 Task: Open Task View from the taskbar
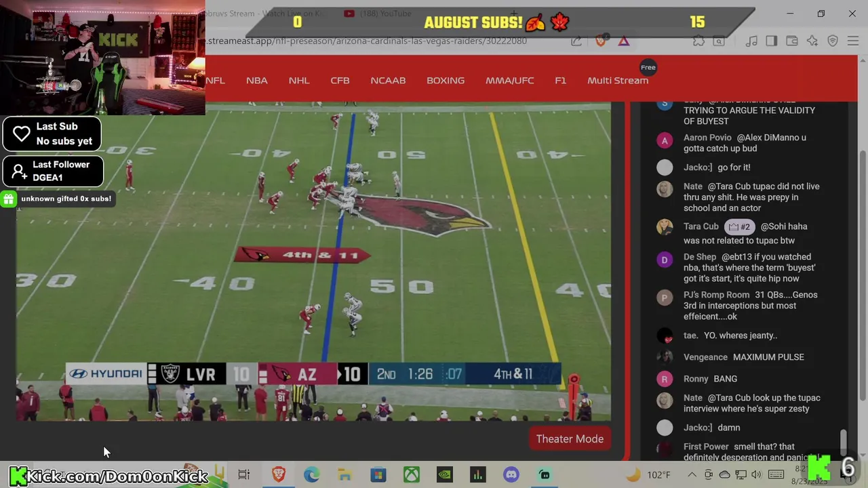pyautogui.click(x=244, y=474)
